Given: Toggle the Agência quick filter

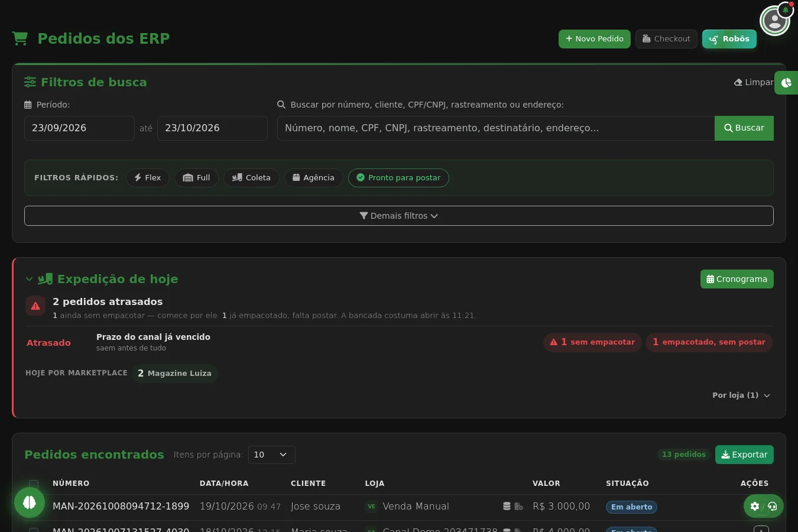Looking at the screenshot, I should point(313,178).
